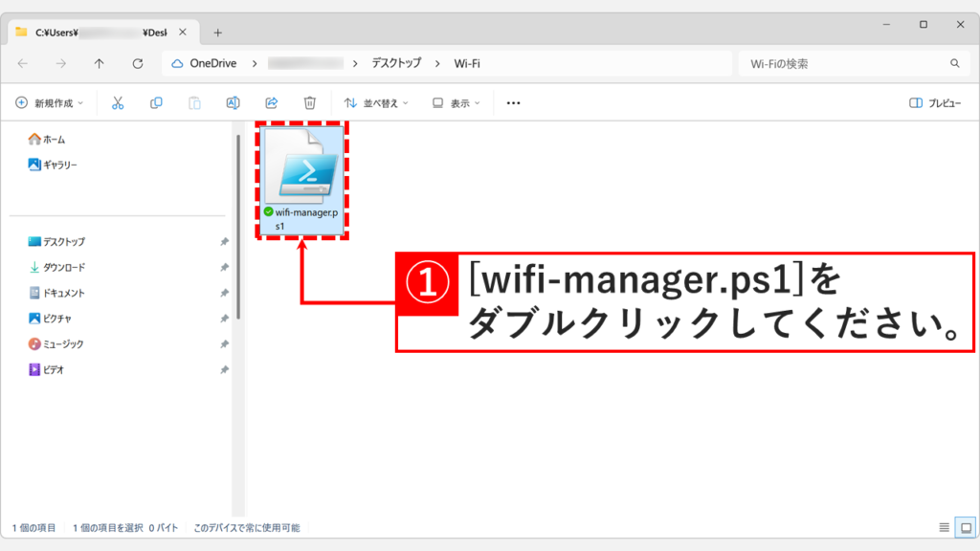This screenshot has width=980, height=551.
Task: Delete the file with the trash icon
Action: (x=308, y=102)
